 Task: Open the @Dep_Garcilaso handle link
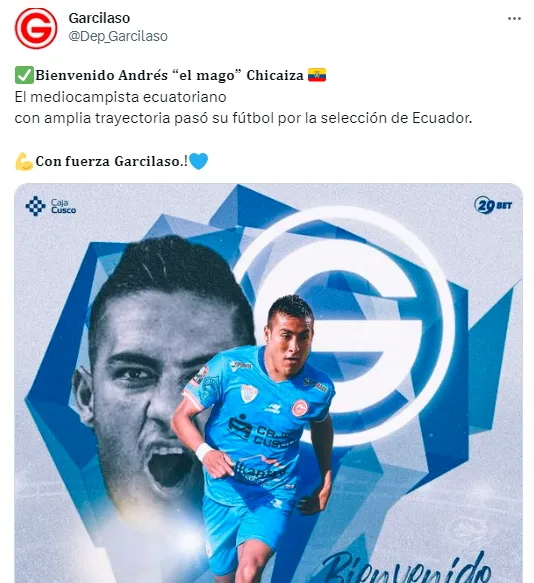pos(118,36)
